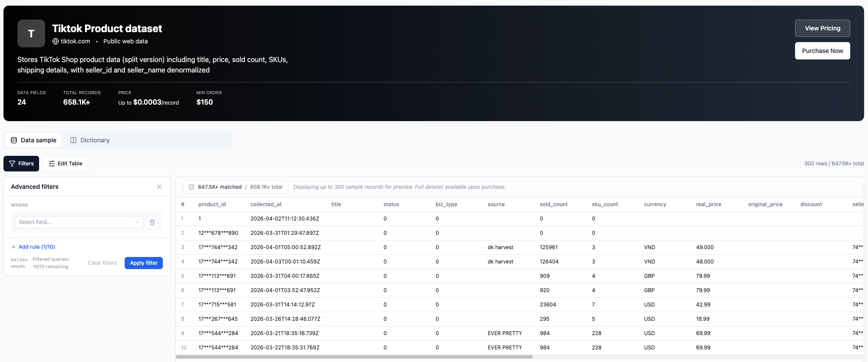
Task: Select the row with product_id 17***715***581
Action: 217,305
